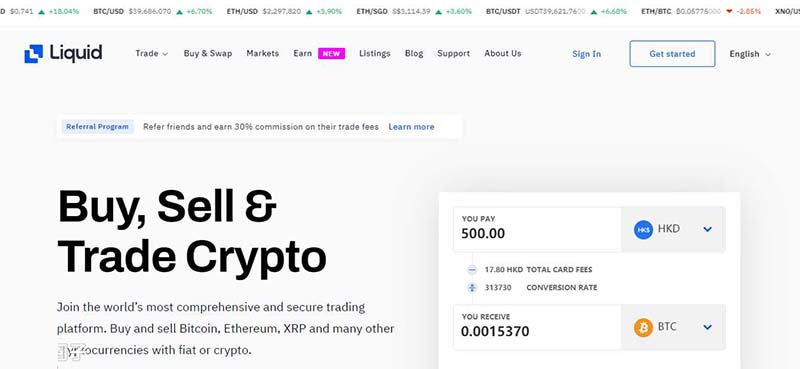Click the pink NEW badge beside Earn
The width and height of the screenshot is (800, 369).
pos(332,54)
